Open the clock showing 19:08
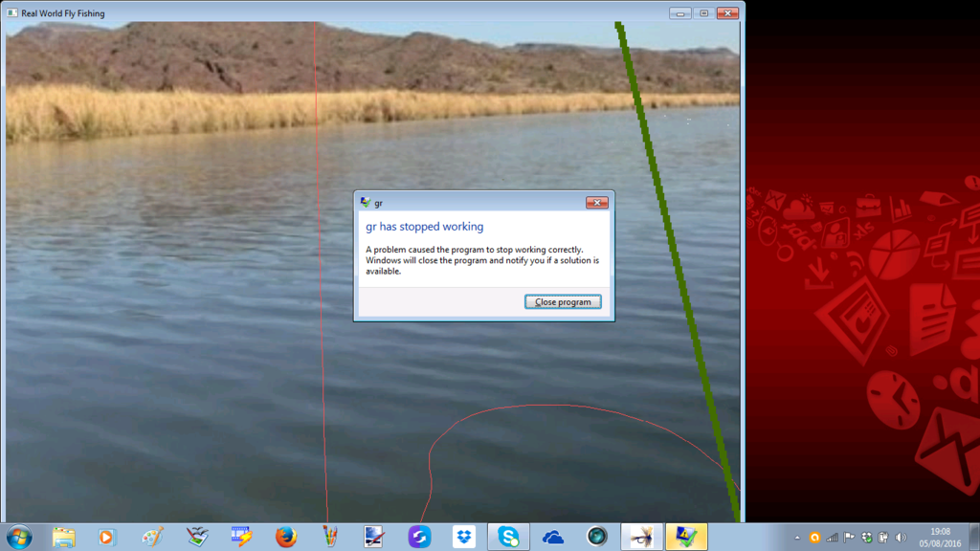Viewport: 980px width, 551px height. 940,538
